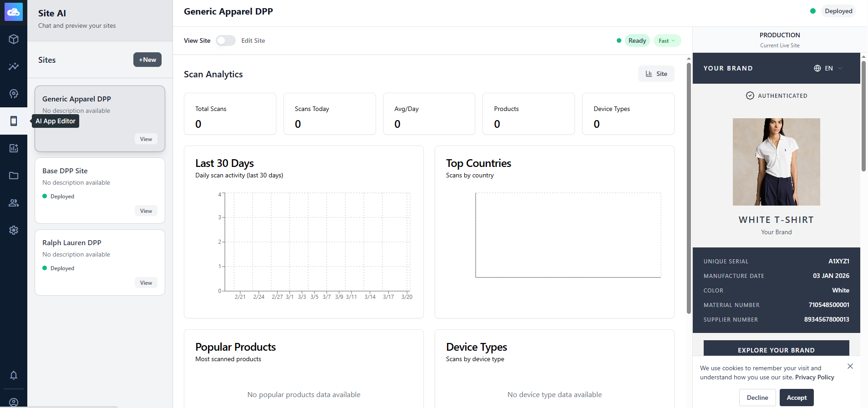Screen dimensions: 868x408
Task: Dismiss the cookie notice with X
Action: (x=850, y=366)
